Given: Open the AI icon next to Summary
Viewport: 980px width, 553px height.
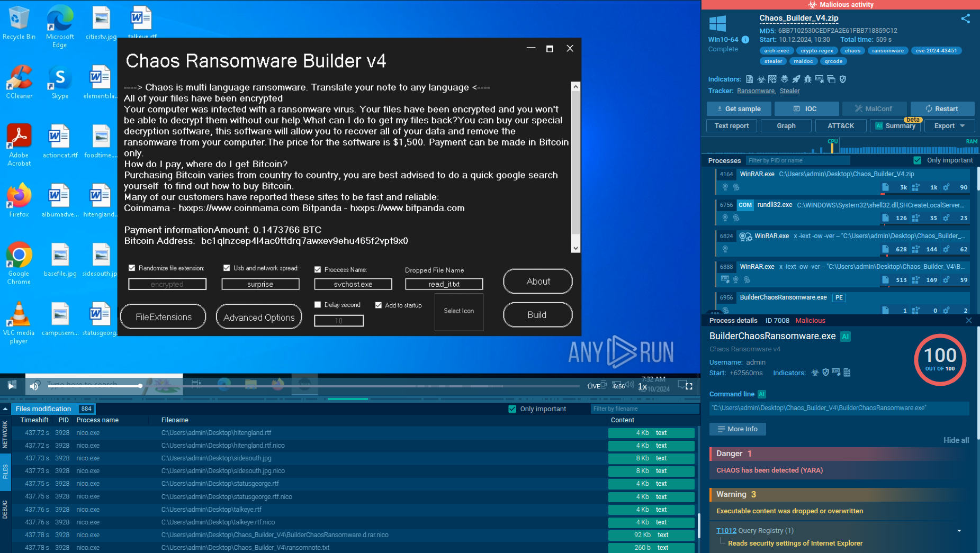Looking at the screenshot, I should 878,125.
